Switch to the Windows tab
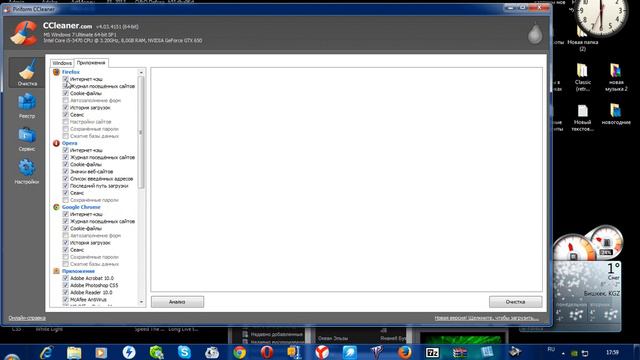Viewport: 640px width, 360px height. (x=62, y=63)
